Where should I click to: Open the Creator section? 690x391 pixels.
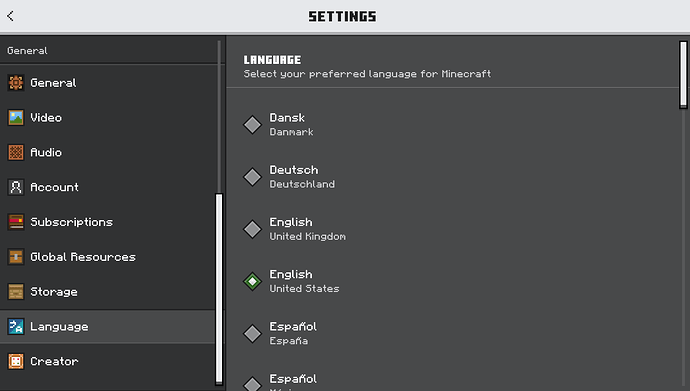(x=107, y=361)
